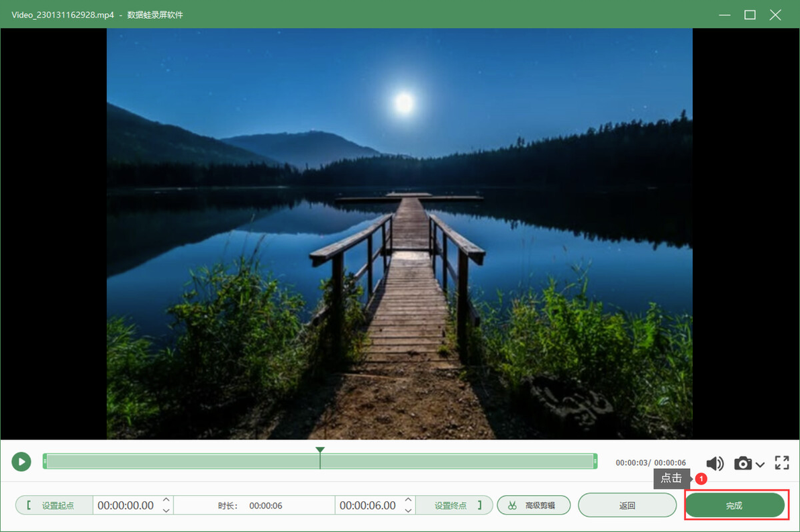Screen dimensions: 800x532
Task: Click the 设置终点 set end point button
Action: [x=454, y=505]
